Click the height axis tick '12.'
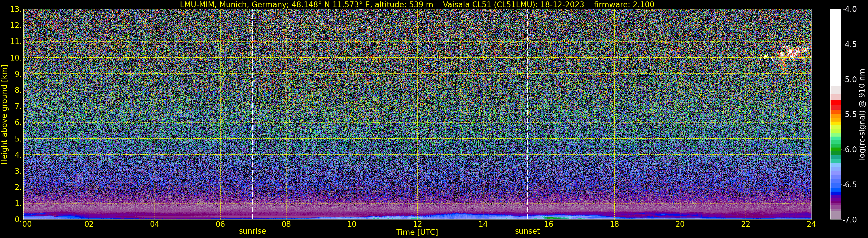Screen dimensions: 868x238 click(16, 25)
